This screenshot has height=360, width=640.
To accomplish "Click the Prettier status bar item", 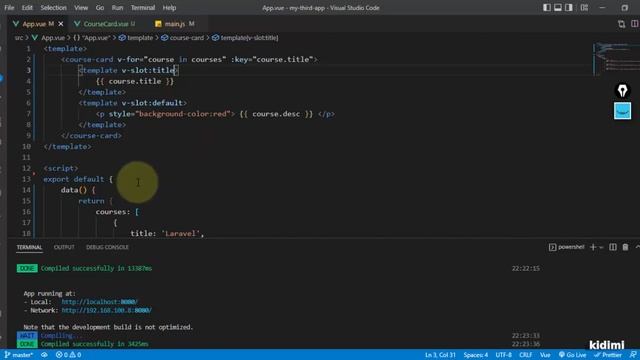I will [x=607, y=355].
